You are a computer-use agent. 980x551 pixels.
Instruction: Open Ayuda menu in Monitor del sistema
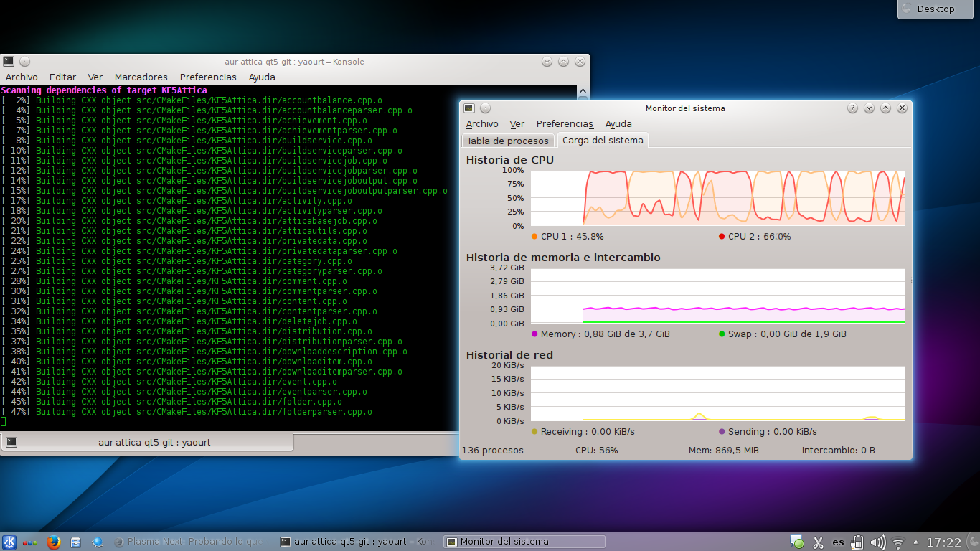point(618,124)
